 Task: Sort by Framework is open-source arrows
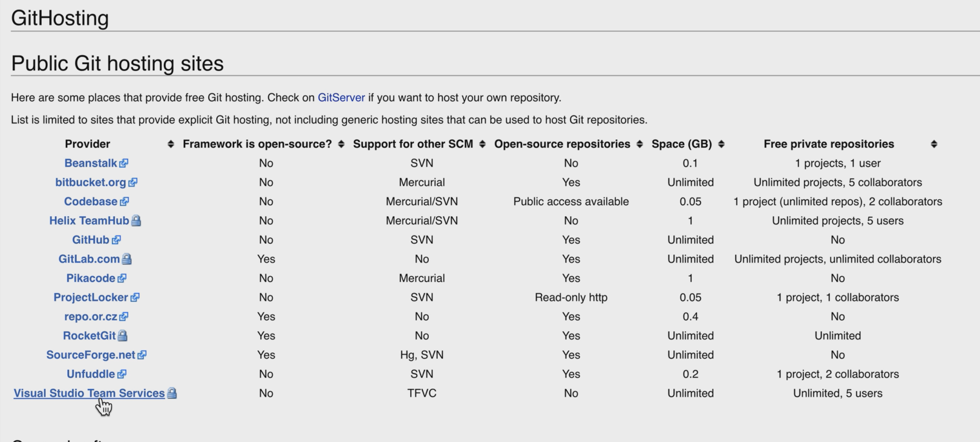tap(341, 144)
